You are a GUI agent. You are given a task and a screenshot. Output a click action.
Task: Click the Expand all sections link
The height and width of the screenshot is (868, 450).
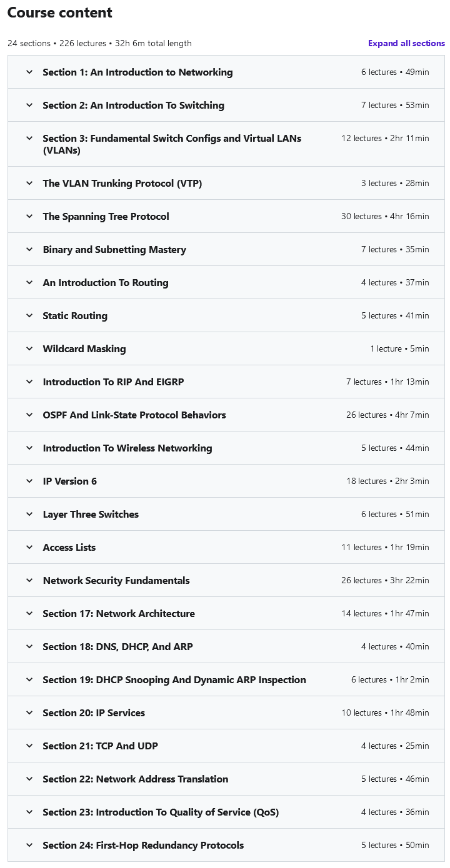(406, 44)
